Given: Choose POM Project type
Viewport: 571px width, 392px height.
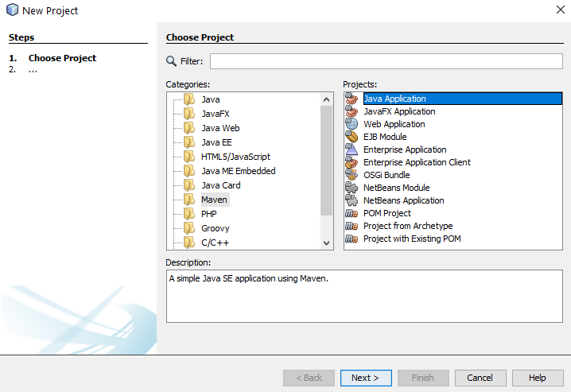Looking at the screenshot, I should 387,213.
